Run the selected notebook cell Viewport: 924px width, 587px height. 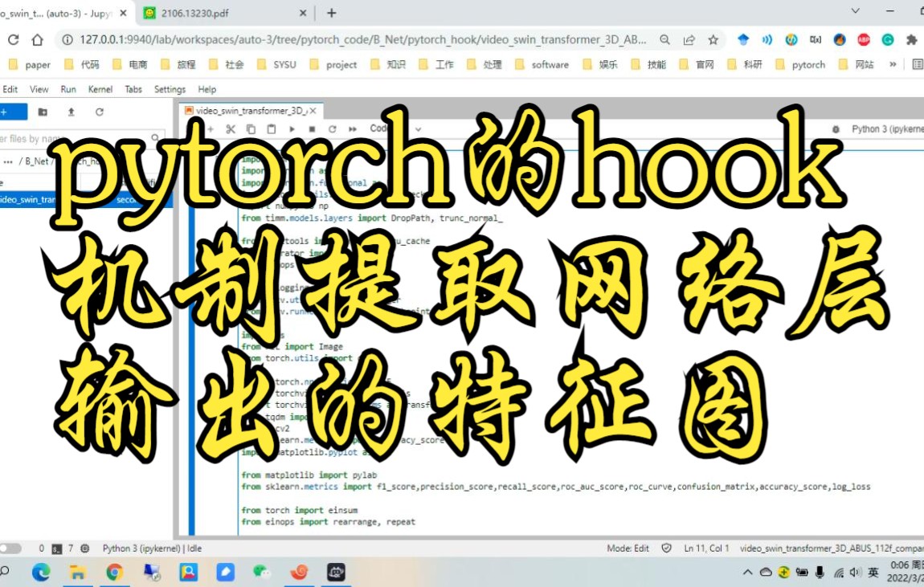tap(292, 129)
